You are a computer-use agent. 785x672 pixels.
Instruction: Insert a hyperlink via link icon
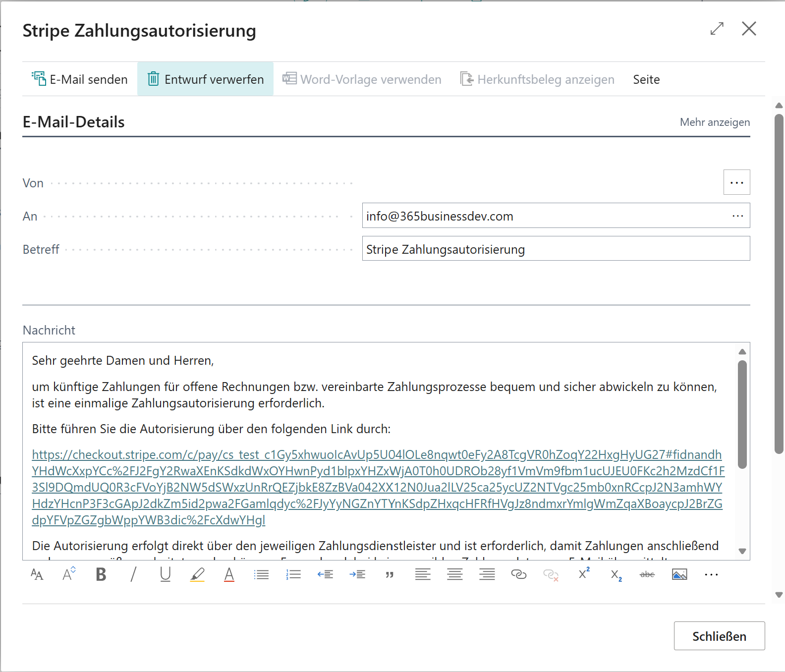[518, 574]
